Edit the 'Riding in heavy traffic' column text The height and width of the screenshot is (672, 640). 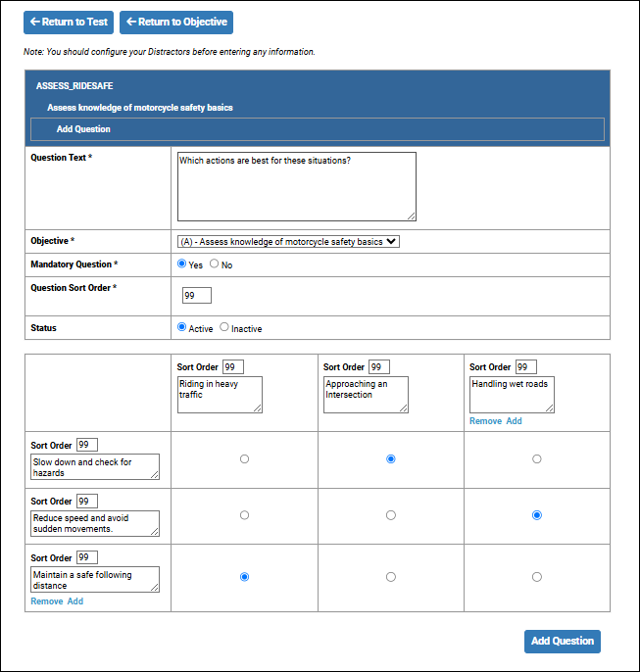pos(220,394)
